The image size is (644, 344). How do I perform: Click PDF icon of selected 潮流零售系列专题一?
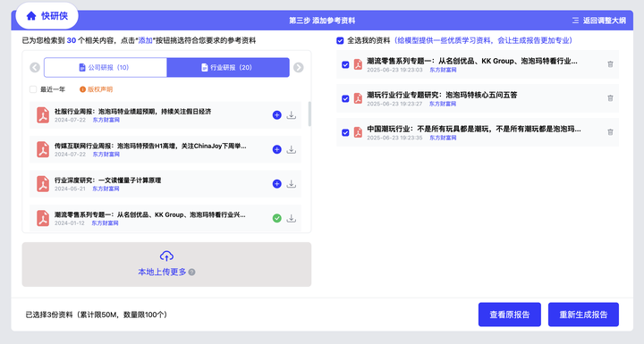click(x=358, y=64)
